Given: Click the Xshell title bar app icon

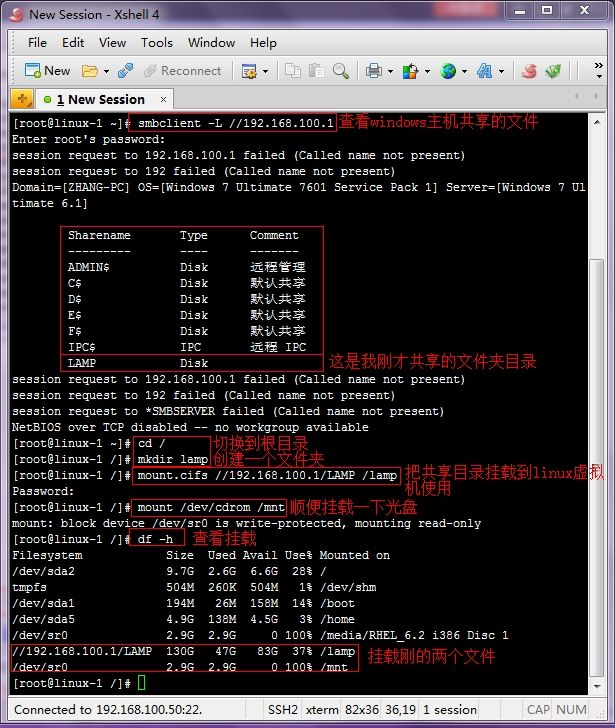Looking at the screenshot, I should pyautogui.click(x=16, y=15).
